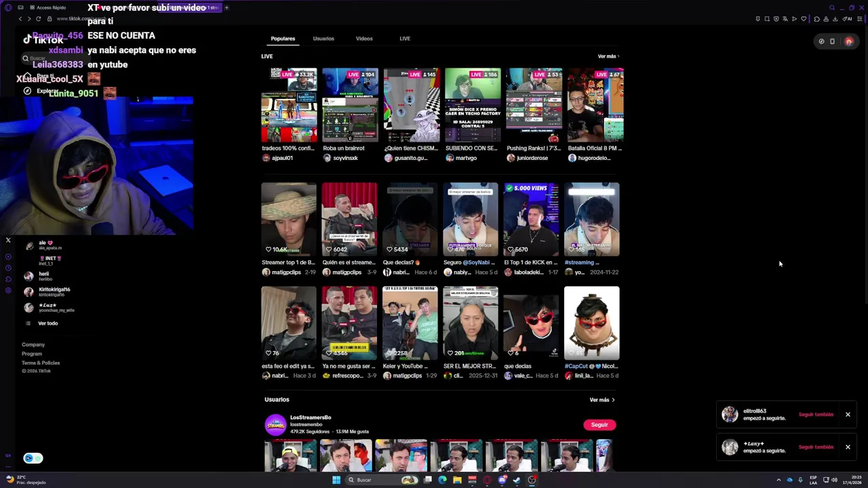Click the snapshot capture icon in toolbar

click(x=767, y=19)
